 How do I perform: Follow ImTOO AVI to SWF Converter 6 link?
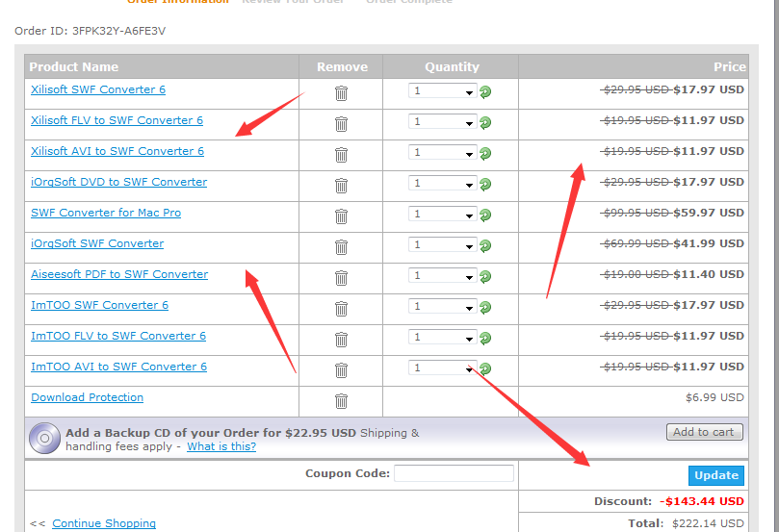[118, 367]
